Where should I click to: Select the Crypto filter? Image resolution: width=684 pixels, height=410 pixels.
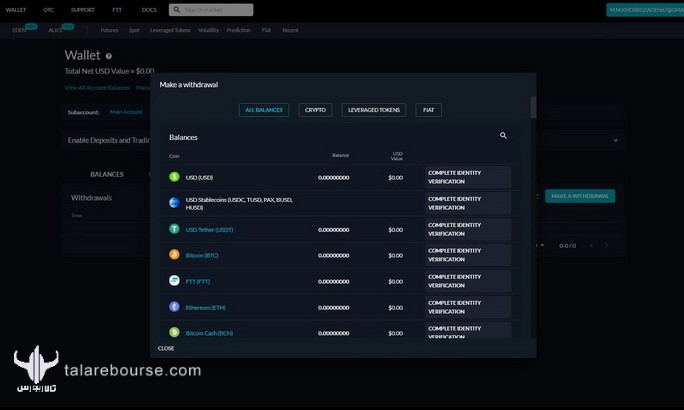pos(315,110)
